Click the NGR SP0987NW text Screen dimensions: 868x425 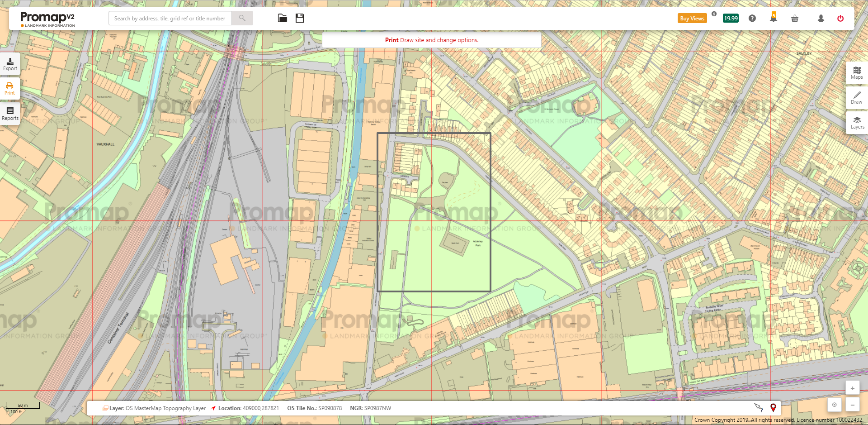(x=371, y=408)
